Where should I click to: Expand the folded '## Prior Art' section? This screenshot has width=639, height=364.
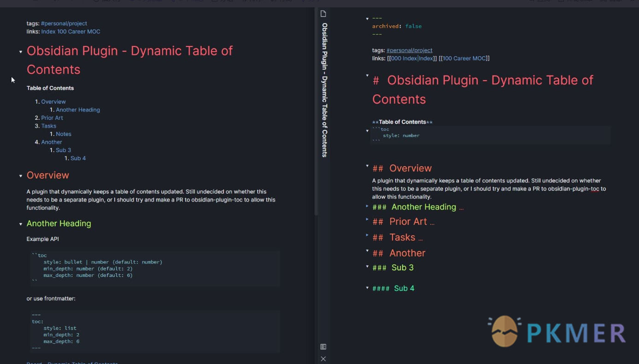(367, 219)
